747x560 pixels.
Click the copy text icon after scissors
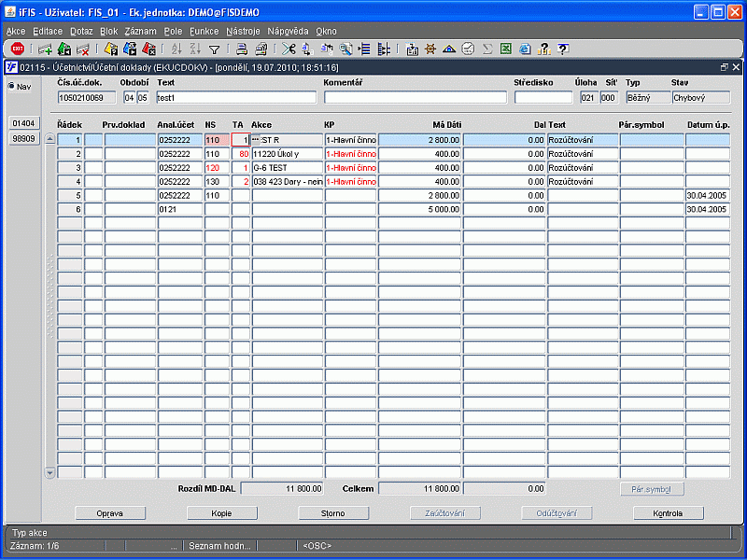pyautogui.click(x=307, y=49)
